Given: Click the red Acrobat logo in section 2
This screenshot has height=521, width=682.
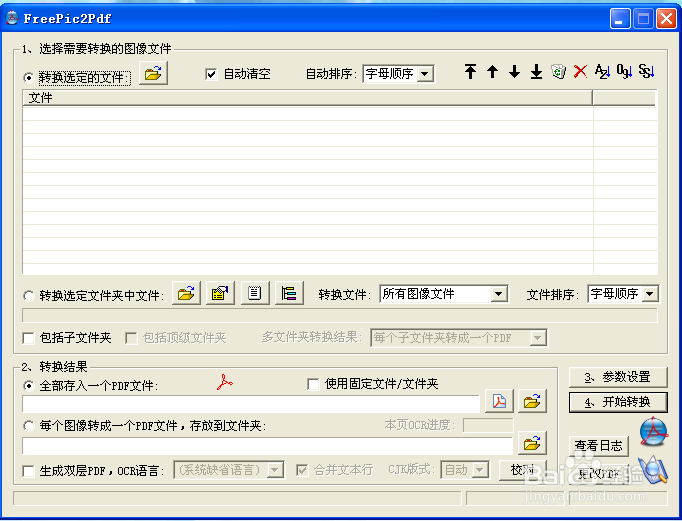Looking at the screenshot, I should coord(224,382).
